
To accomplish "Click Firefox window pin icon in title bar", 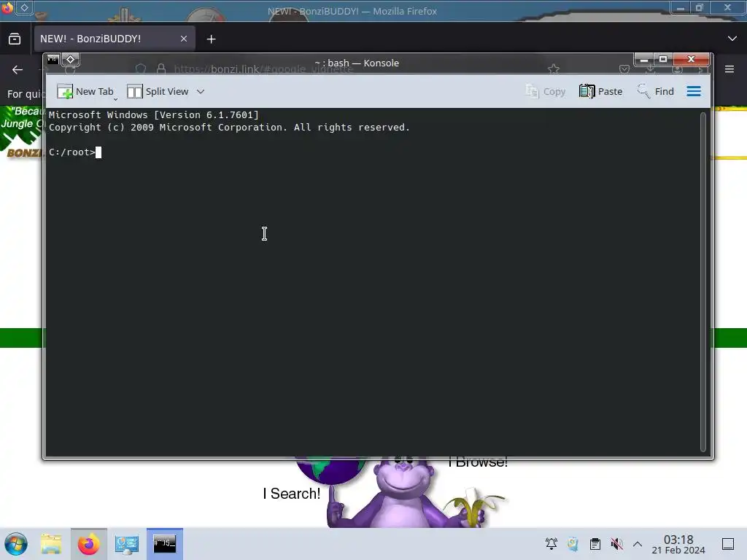I will point(24,7).
